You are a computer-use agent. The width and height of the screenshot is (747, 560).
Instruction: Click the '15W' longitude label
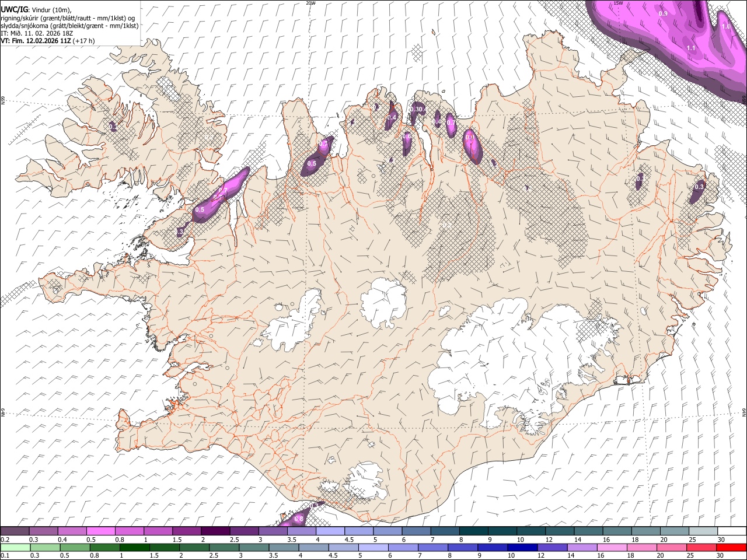pyautogui.click(x=619, y=3)
